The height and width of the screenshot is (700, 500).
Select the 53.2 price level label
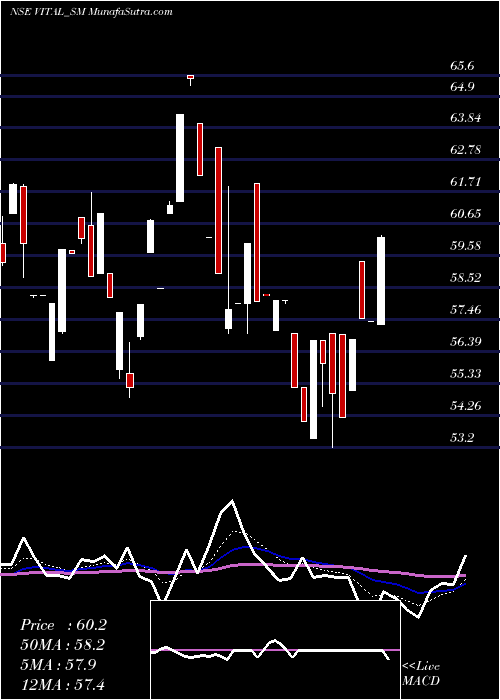click(x=462, y=438)
